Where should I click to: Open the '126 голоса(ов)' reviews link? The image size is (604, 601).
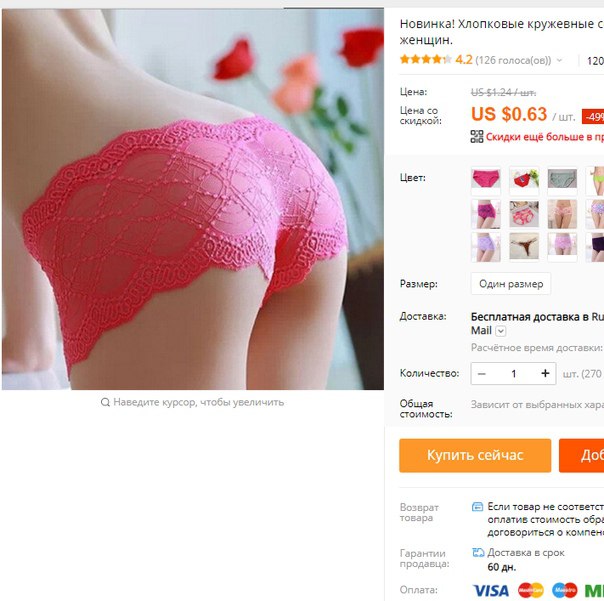coord(513,60)
